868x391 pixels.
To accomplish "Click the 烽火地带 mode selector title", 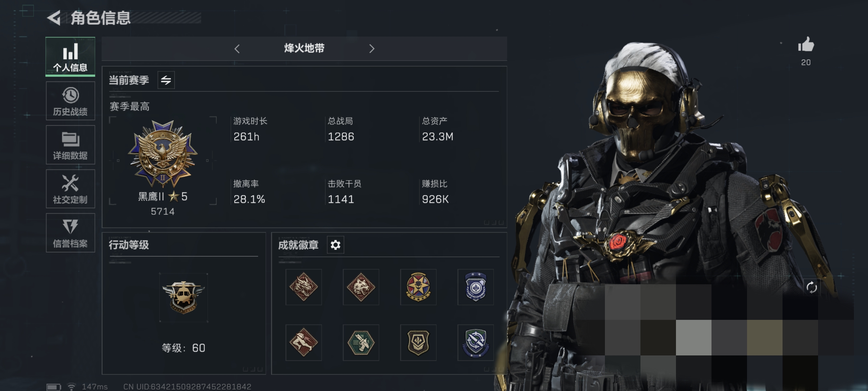I will pos(304,48).
